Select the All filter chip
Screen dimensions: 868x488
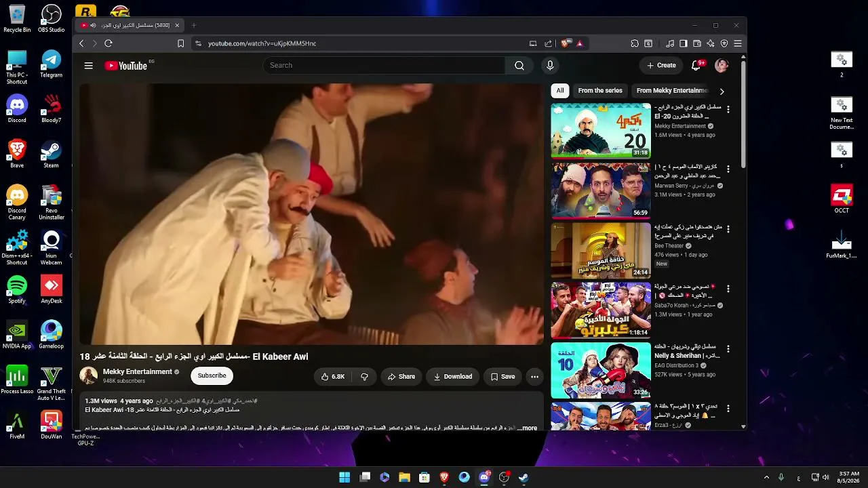(x=560, y=91)
